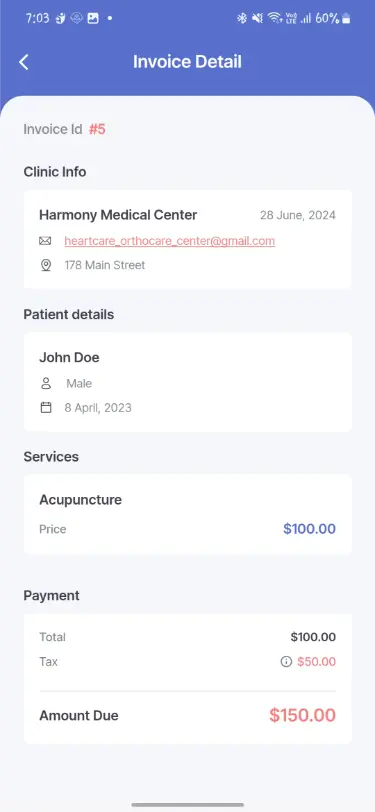Tap the envelope icon beside email

(x=46, y=241)
